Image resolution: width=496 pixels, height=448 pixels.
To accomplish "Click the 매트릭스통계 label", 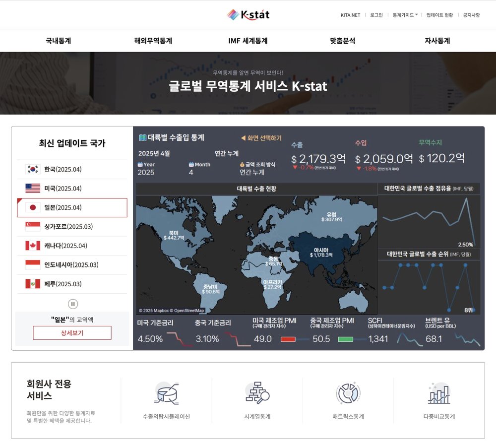I will [348, 417].
